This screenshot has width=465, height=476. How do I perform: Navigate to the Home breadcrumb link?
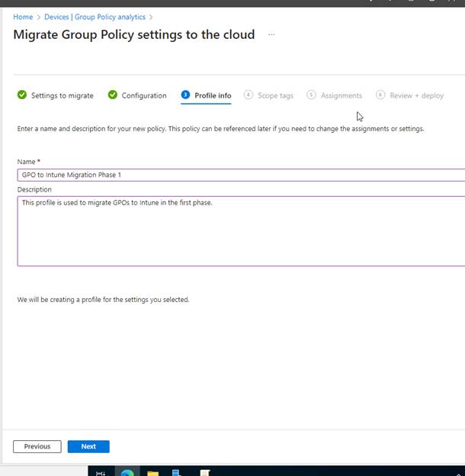[x=23, y=17]
